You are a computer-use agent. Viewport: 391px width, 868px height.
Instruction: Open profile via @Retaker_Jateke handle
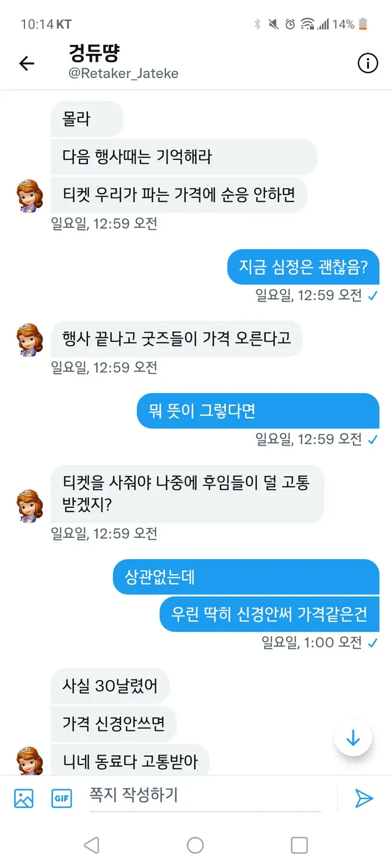[123, 74]
